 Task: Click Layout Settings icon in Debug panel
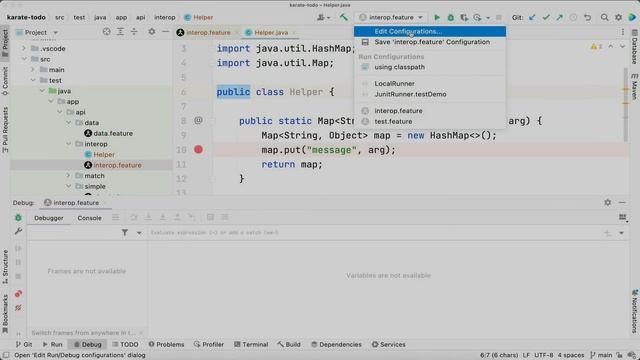click(x=623, y=218)
